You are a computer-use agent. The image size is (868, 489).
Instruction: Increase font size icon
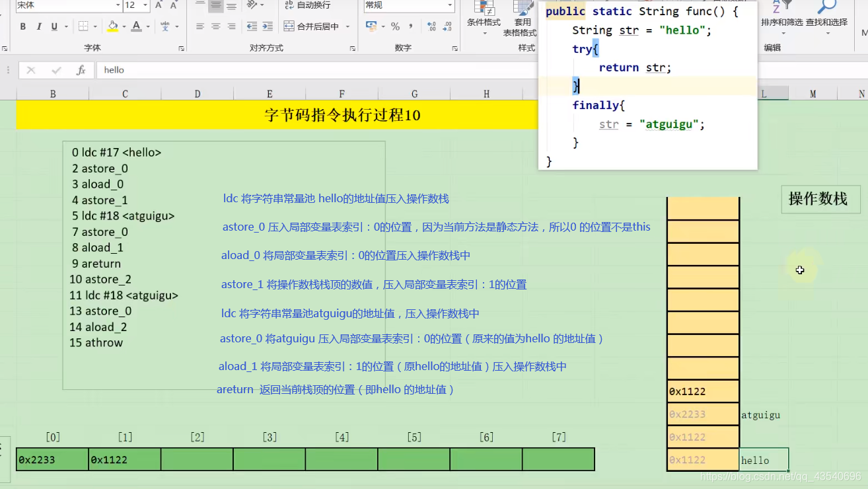tap(159, 5)
